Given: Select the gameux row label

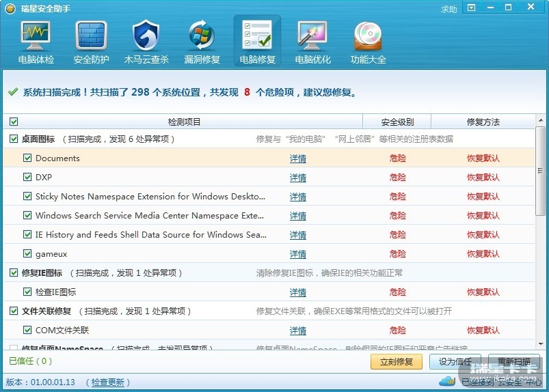Looking at the screenshot, I should coord(51,254).
